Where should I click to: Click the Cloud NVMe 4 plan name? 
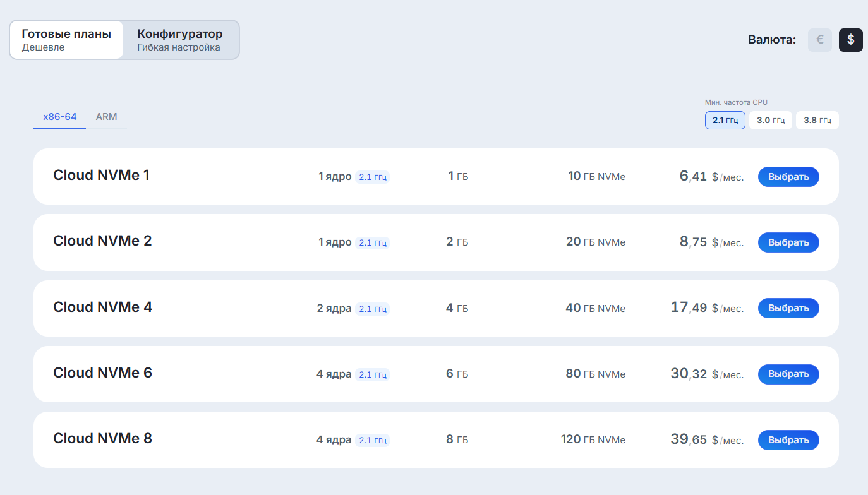tap(103, 307)
